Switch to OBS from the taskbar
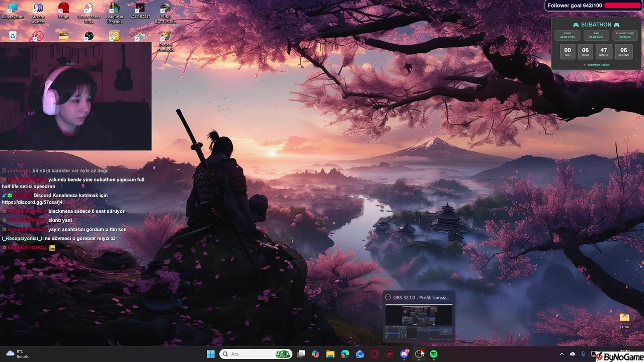The height and width of the screenshot is (362, 644). [419, 354]
